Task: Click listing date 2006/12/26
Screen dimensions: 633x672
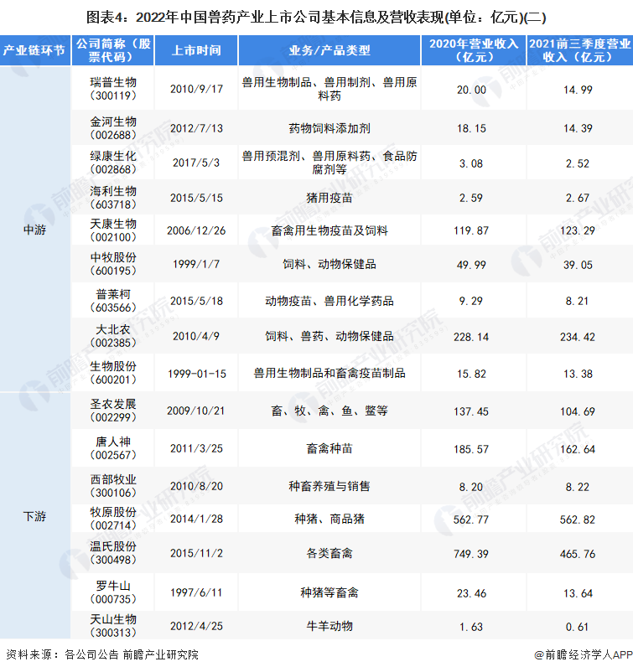Action: 196,230
